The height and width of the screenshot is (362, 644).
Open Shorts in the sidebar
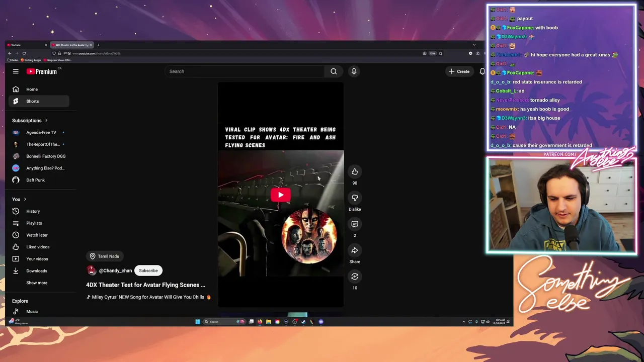click(39, 101)
